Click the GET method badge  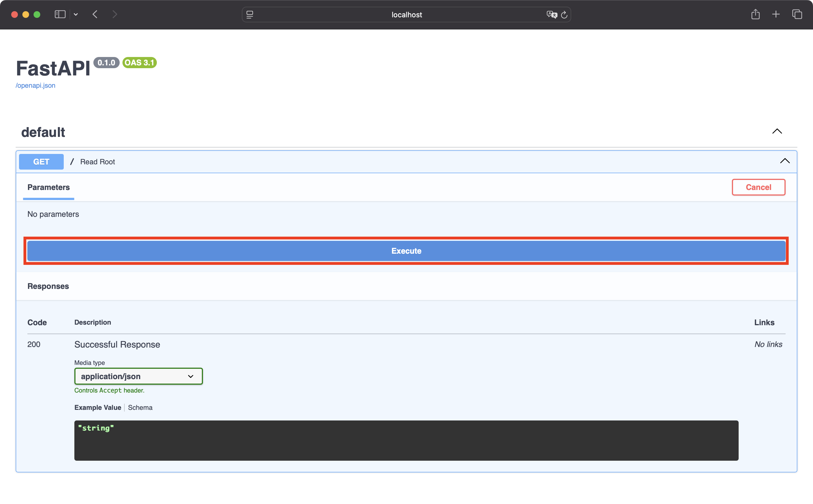(41, 161)
